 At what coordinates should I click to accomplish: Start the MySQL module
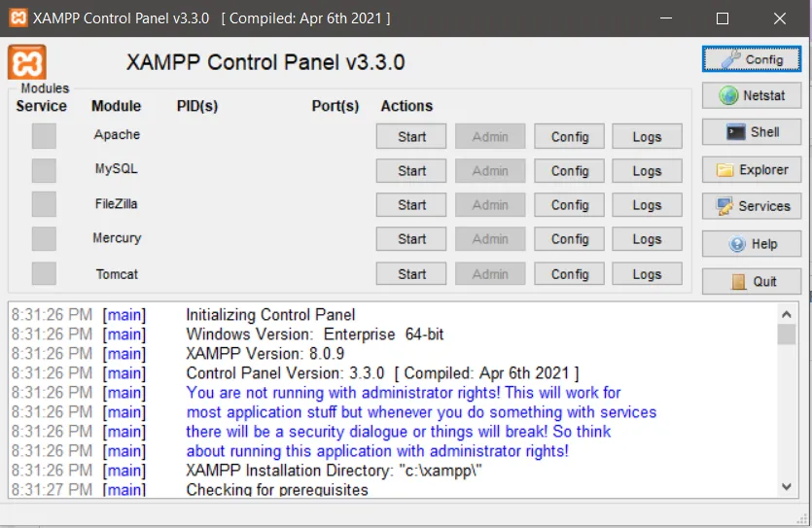tap(411, 171)
